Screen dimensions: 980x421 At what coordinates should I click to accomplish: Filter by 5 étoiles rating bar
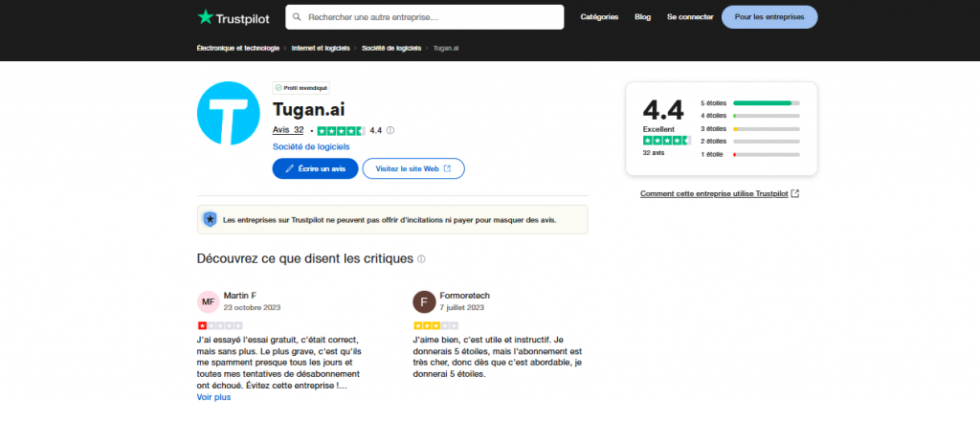[750, 103]
